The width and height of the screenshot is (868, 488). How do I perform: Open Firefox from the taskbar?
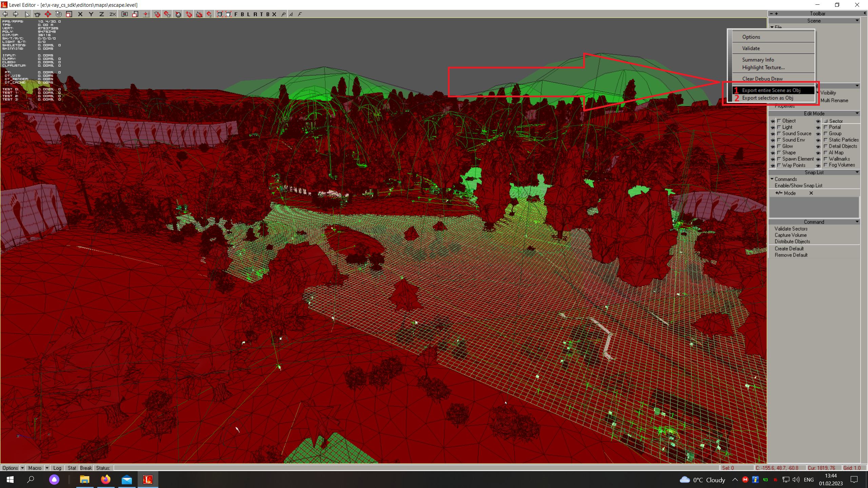click(106, 480)
